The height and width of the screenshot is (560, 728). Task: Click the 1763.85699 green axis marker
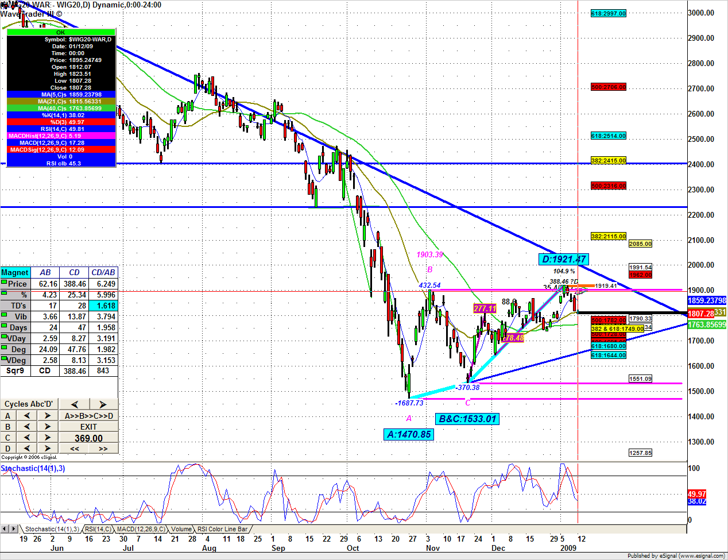(x=707, y=325)
